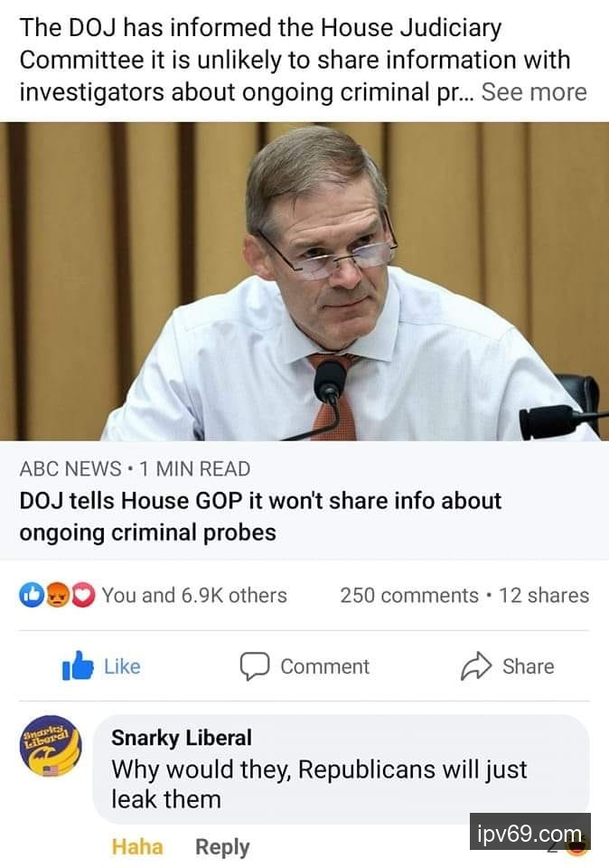Open 'You and 6.9K others' reactions

[194, 595]
